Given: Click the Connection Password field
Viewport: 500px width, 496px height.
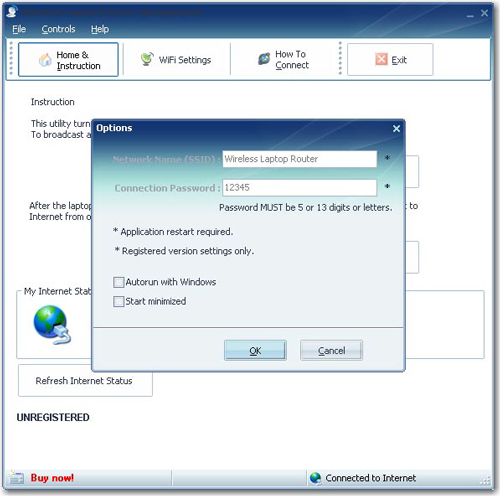Looking at the screenshot, I should [300, 188].
